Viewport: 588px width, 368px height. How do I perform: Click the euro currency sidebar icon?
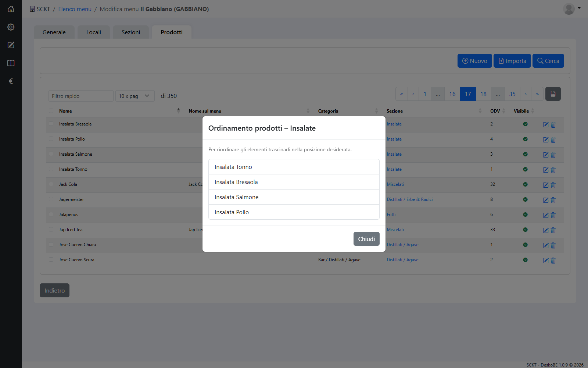pyautogui.click(x=11, y=81)
